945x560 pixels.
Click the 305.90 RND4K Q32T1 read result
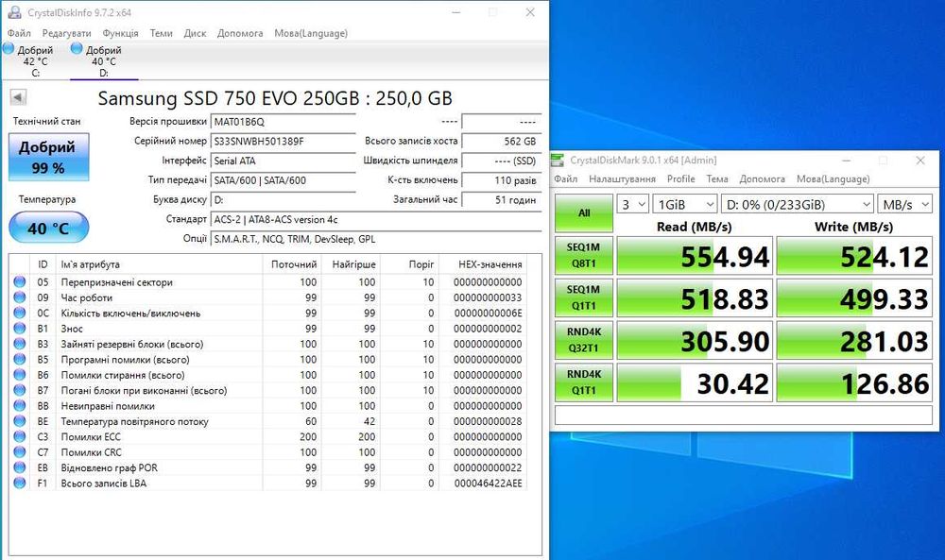[x=695, y=340]
